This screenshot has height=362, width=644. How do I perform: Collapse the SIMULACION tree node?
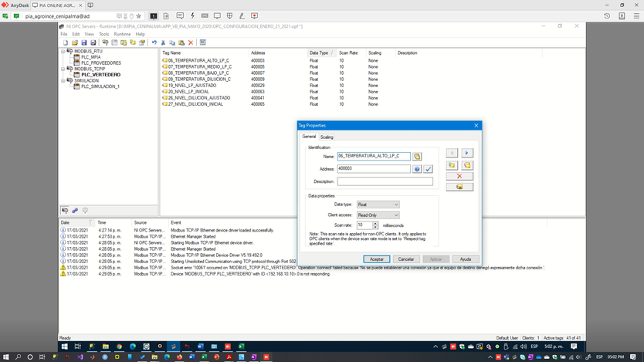[63, 81]
